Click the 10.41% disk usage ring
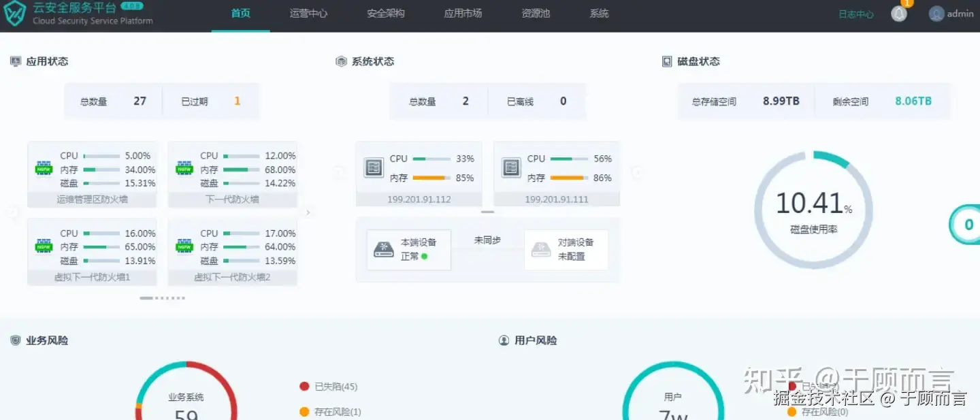980x420 pixels. tap(813, 210)
